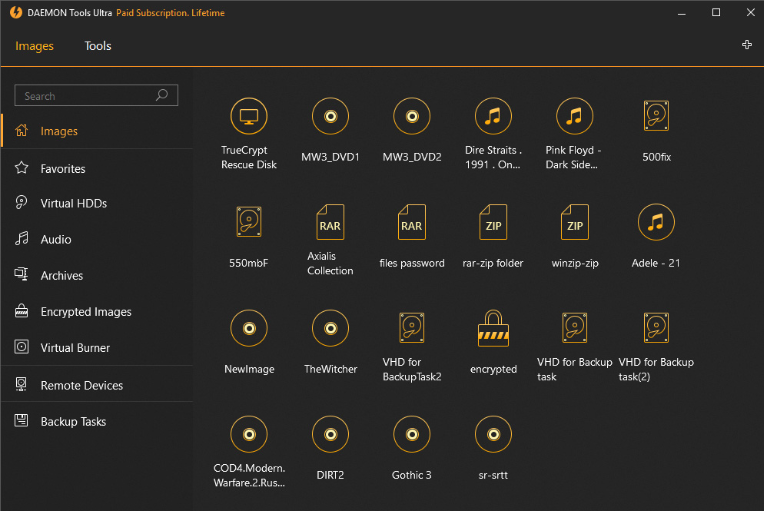Select winzip-zip ZIP archive icon
Image resolution: width=764 pixels, height=511 pixels.
[x=574, y=222]
